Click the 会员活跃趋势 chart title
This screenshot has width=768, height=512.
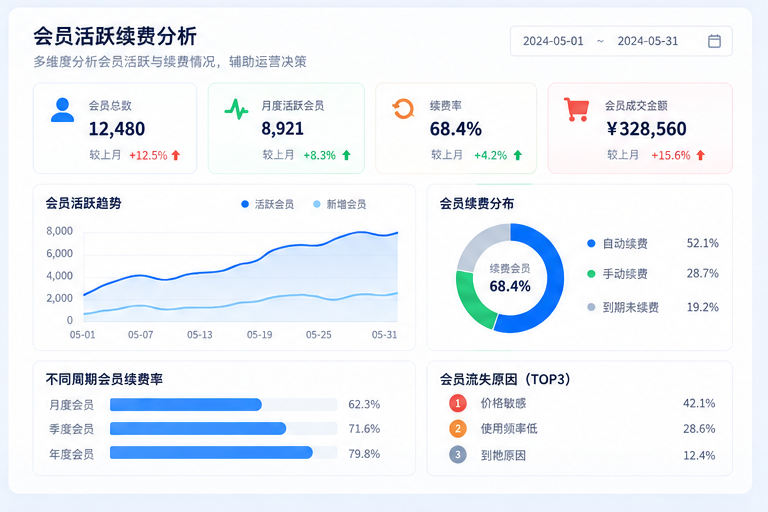(x=83, y=203)
